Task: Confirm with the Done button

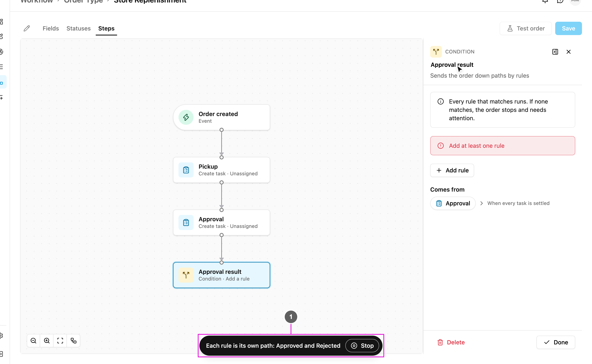Action: point(556,342)
